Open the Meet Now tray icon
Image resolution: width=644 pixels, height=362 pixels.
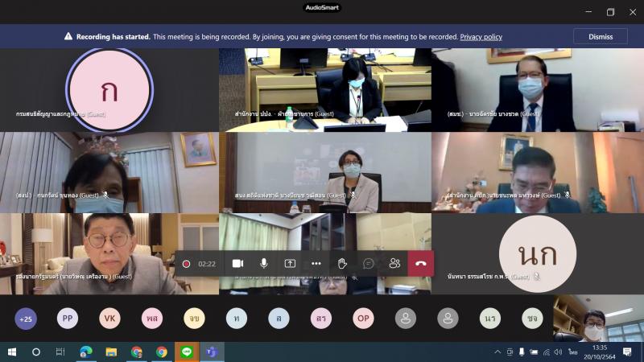click(510, 352)
